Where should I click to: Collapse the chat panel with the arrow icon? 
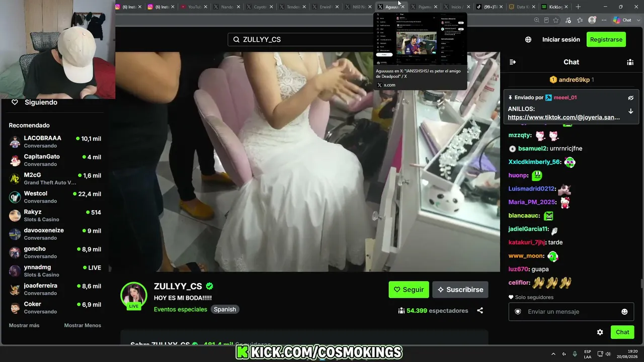pos(513,62)
